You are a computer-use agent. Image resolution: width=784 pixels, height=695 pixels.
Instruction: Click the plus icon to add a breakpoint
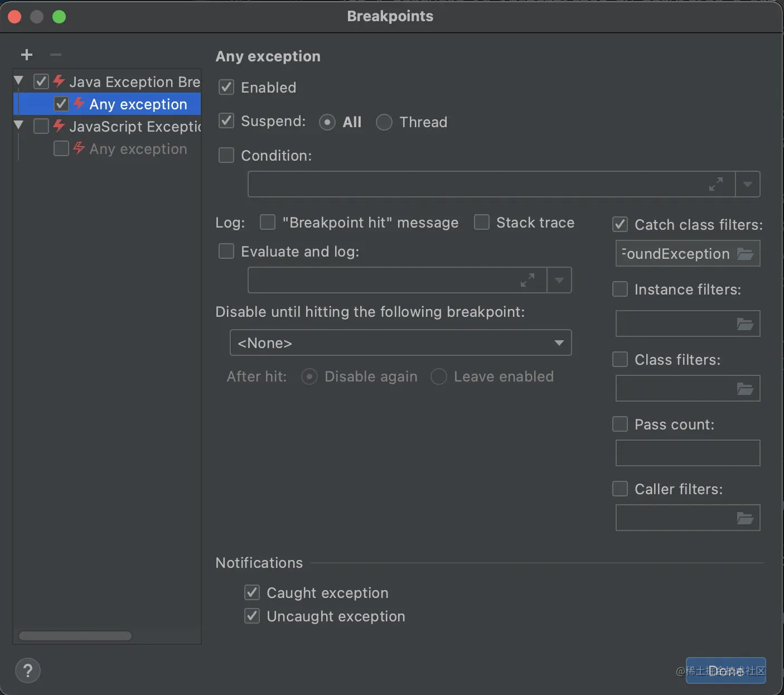26,55
